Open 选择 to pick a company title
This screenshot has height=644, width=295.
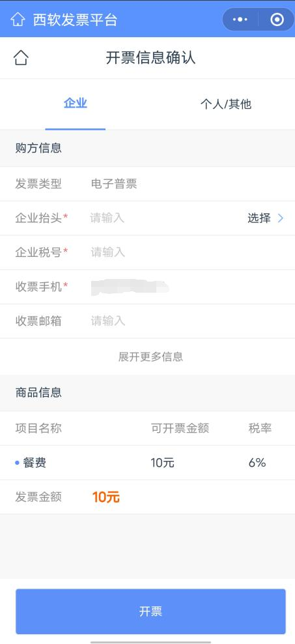[x=259, y=218]
